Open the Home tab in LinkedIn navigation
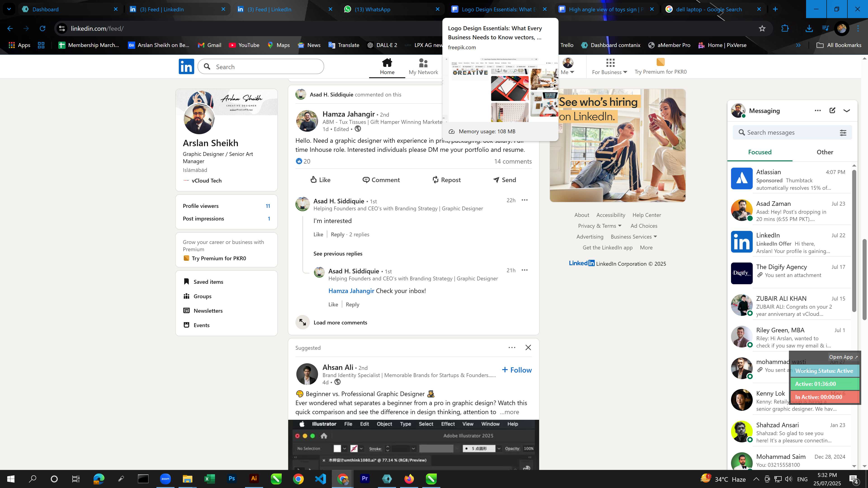 tap(387, 66)
